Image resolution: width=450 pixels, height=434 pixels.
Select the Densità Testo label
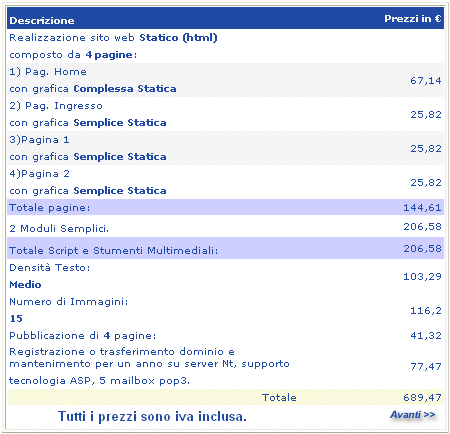[50, 268]
